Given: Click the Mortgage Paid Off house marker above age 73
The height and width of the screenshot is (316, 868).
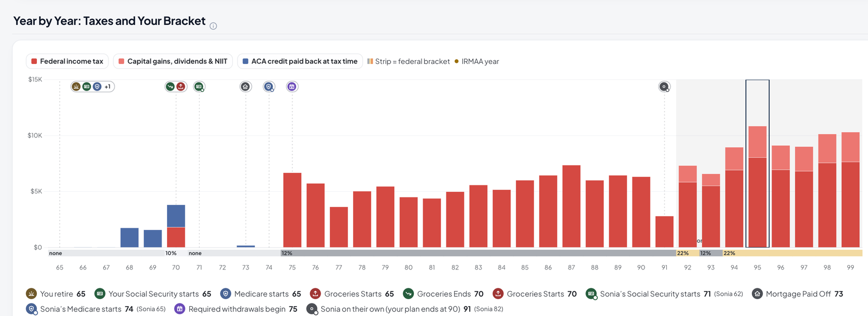Looking at the screenshot, I should pos(246,87).
